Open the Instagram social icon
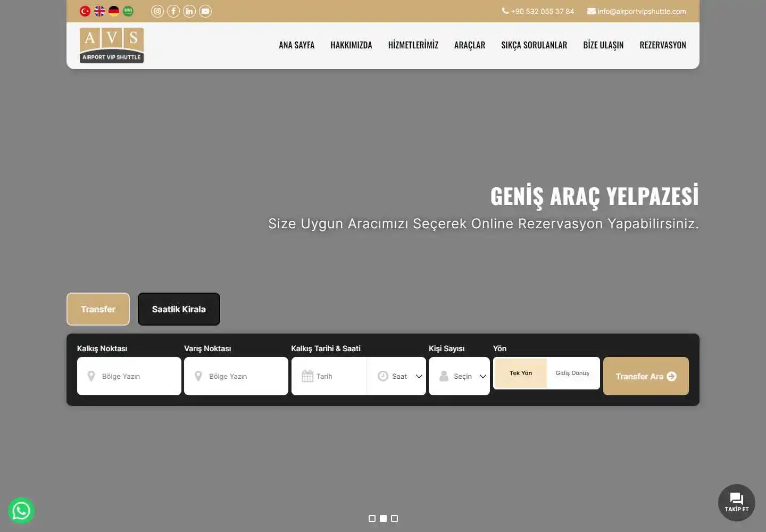766x532 pixels. [x=157, y=11]
